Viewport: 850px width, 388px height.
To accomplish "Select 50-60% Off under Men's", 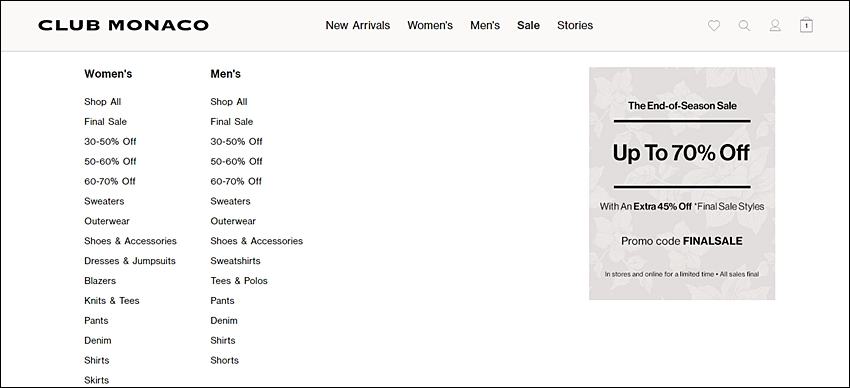I will (x=236, y=161).
